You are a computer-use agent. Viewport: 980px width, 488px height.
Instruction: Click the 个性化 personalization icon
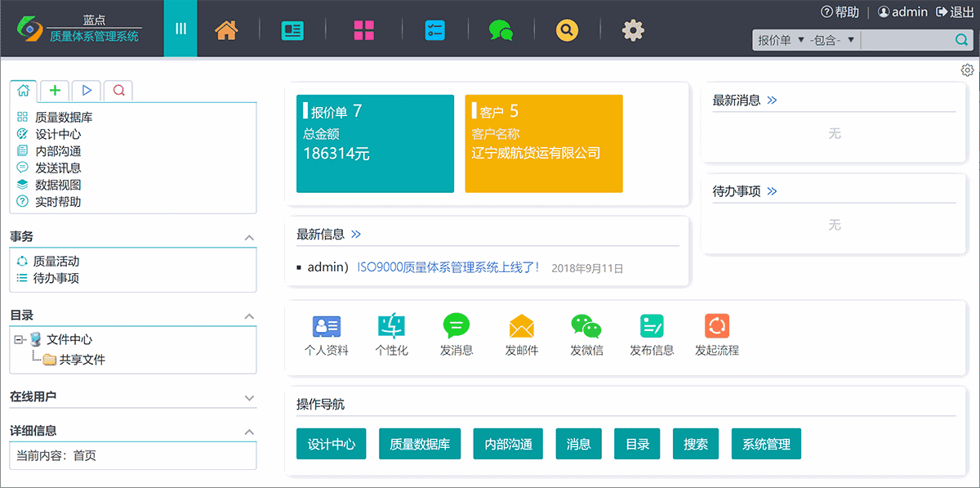[x=392, y=325]
